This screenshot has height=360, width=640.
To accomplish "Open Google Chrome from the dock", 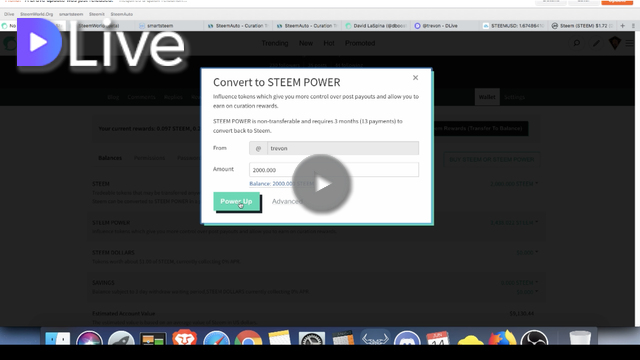I will pos(248,338).
